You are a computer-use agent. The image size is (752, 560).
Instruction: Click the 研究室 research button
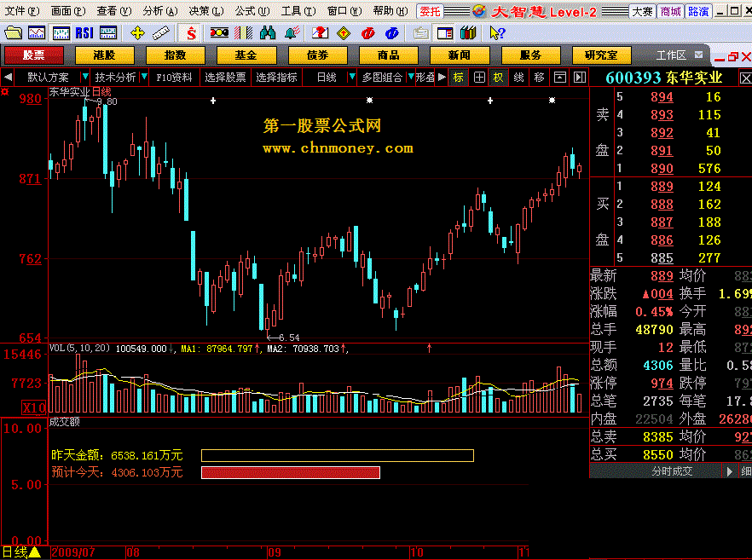(x=601, y=55)
